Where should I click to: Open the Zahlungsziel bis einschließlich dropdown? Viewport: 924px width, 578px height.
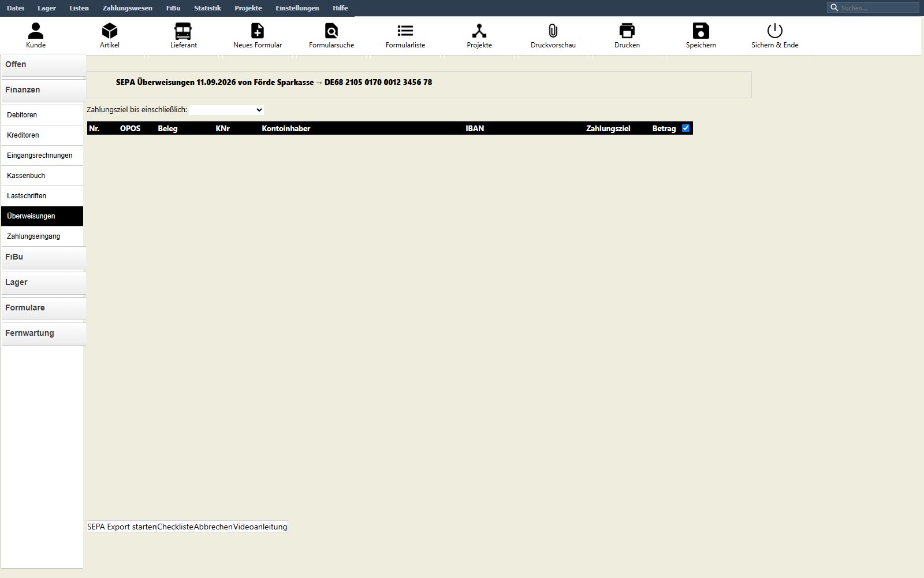pos(226,110)
